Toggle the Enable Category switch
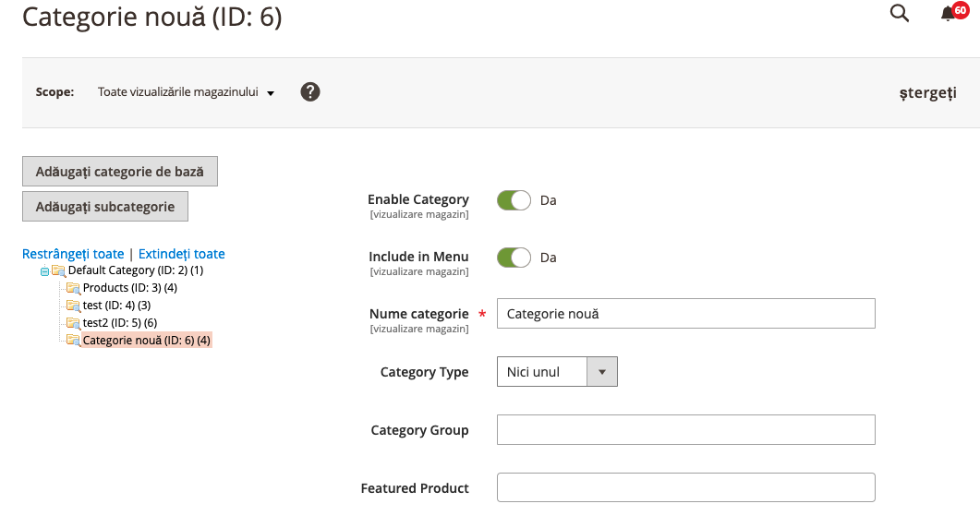 tap(514, 200)
